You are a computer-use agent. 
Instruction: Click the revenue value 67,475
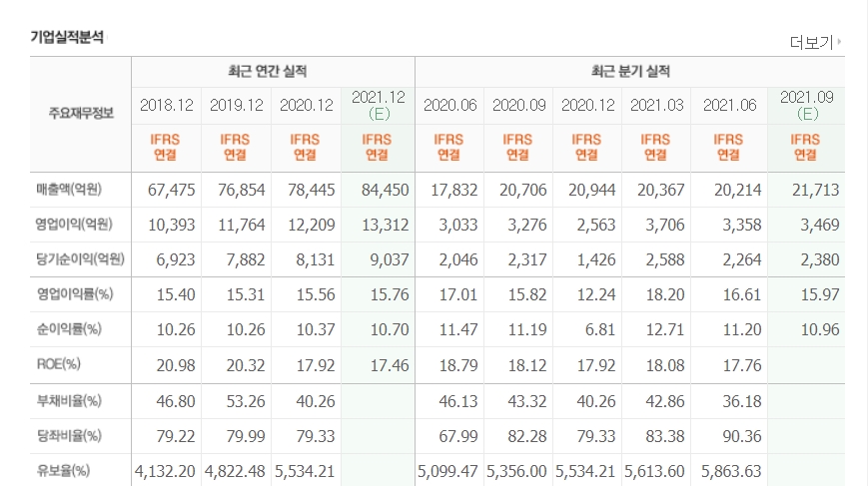click(x=171, y=191)
